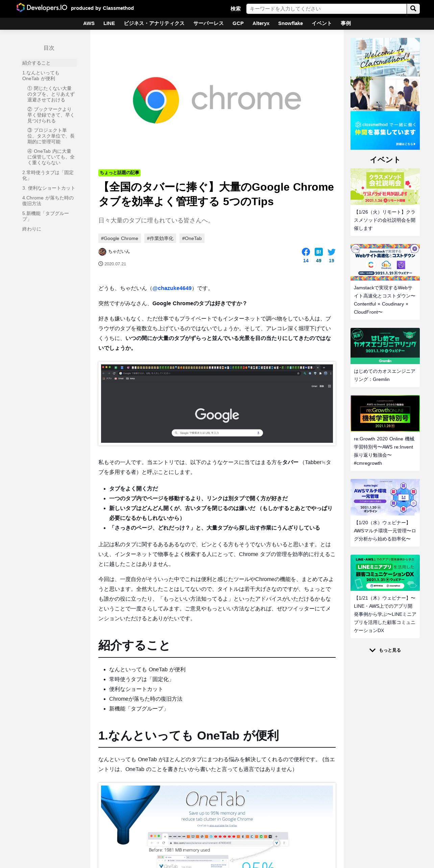Open ビジネス・アナリティクス menu item
This screenshot has width=434, height=868.
click(154, 23)
